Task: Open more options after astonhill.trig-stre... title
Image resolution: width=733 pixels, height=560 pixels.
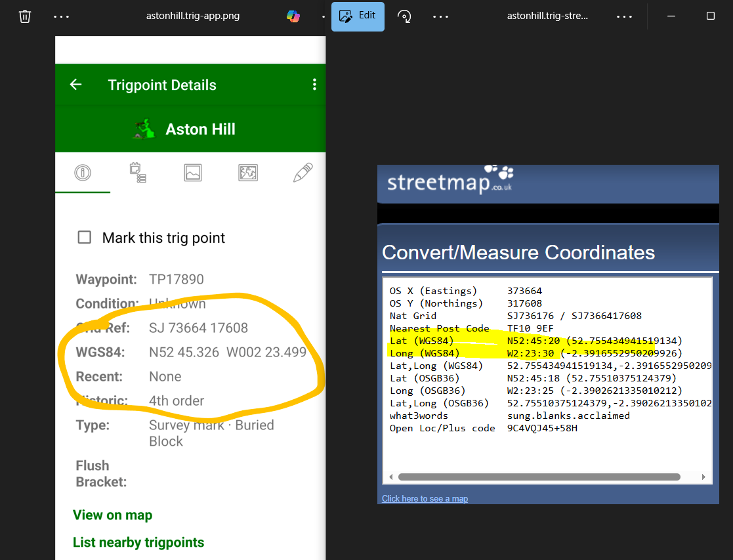Action: (x=624, y=16)
